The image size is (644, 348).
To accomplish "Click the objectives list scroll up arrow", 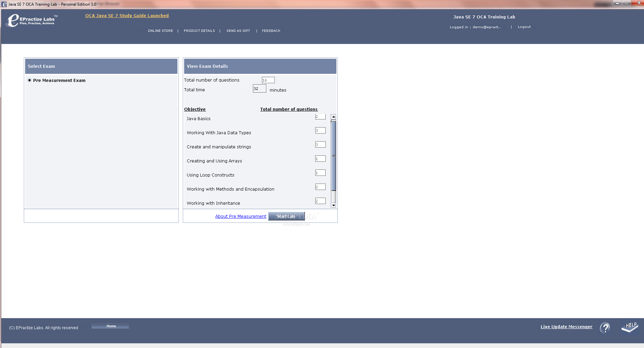I will [x=333, y=117].
